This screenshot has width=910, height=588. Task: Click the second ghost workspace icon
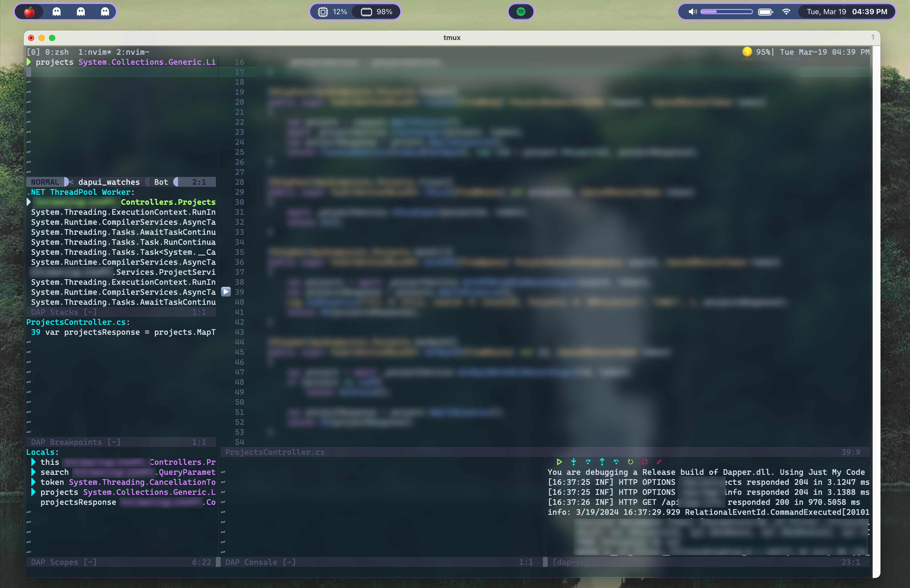pos(81,12)
